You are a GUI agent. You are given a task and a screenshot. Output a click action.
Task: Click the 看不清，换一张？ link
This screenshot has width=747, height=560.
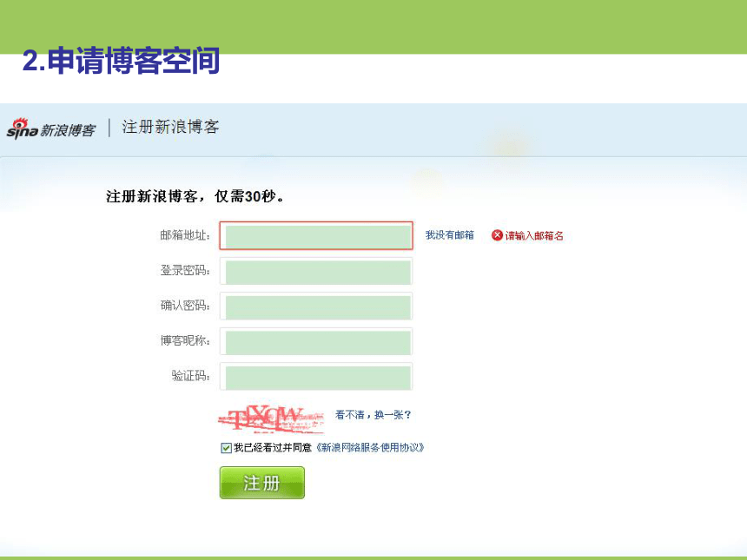point(373,415)
